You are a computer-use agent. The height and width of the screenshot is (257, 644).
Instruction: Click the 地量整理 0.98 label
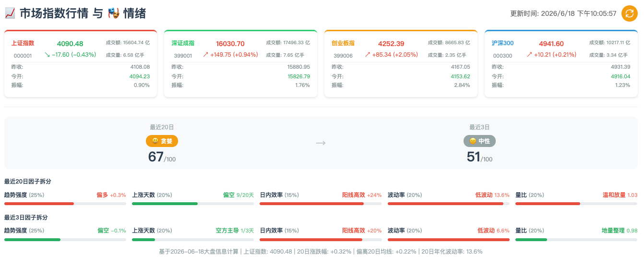pyautogui.click(x=620, y=231)
